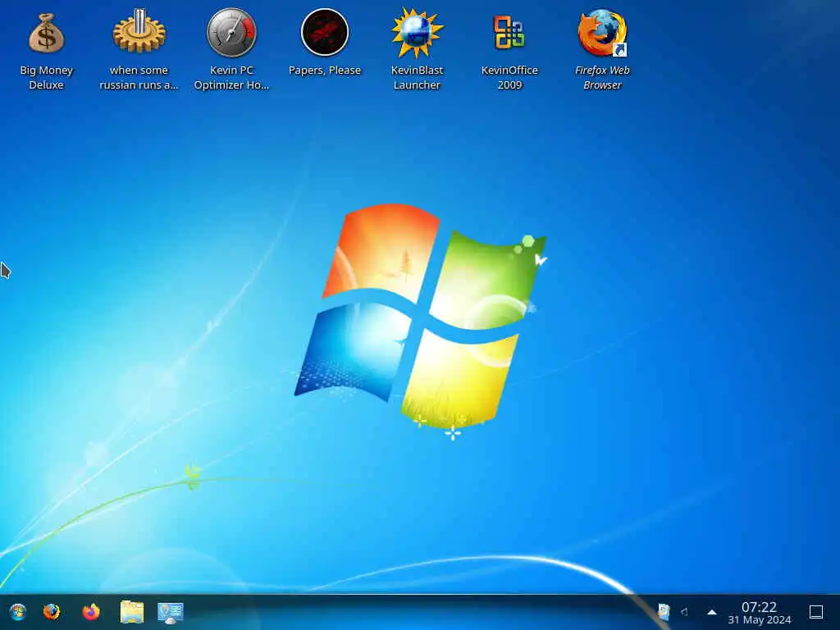This screenshot has height=630, width=840.
Task: Select the 'Papers, Please' label text
Action: click(x=325, y=71)
